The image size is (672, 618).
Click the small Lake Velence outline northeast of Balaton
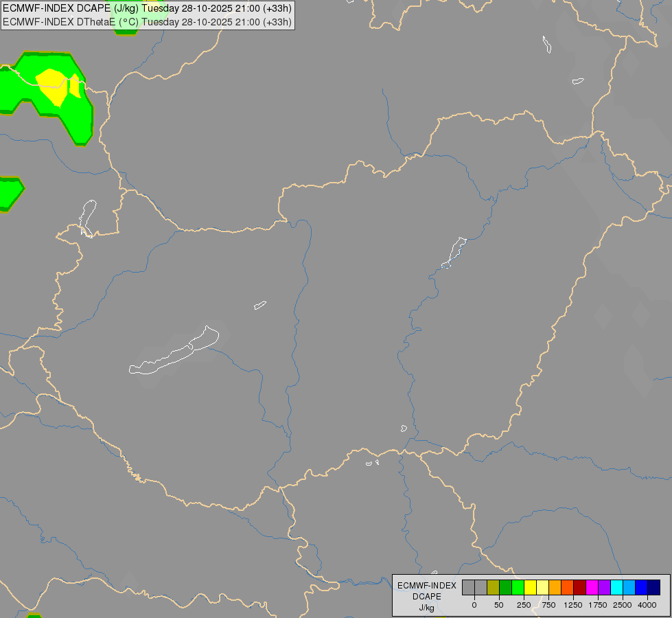(x=260, y=306)
